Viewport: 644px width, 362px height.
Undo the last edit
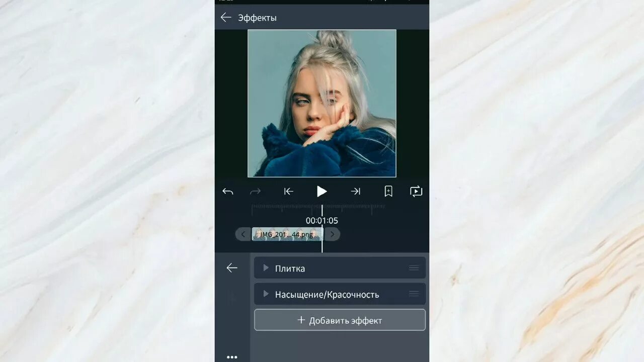228,192
